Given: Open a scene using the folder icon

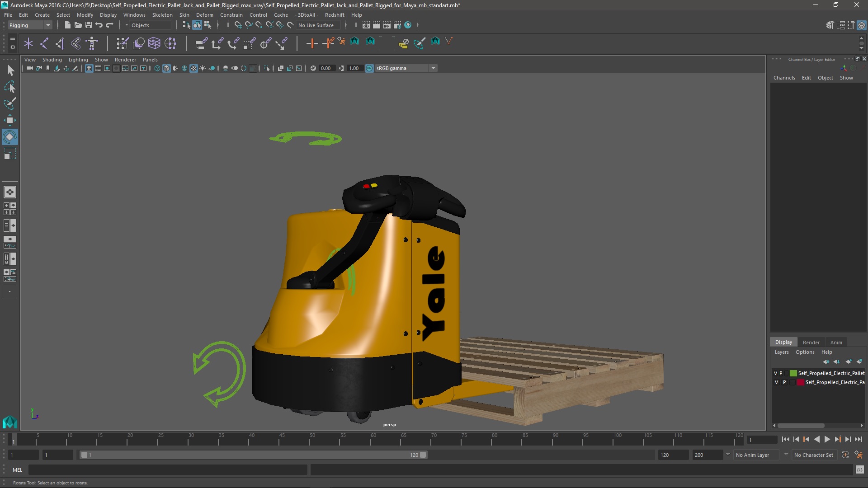Looking at the screenshot, I should [78, 25].
